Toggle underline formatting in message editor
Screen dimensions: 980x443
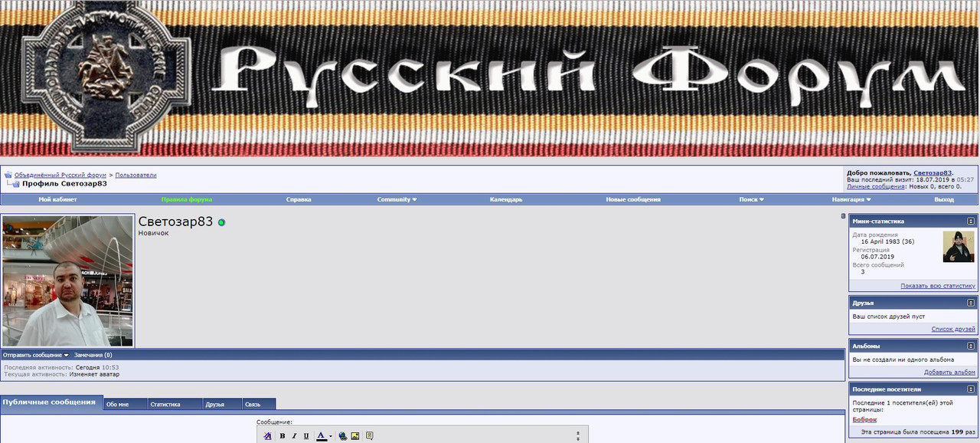(x=306, y=436)
